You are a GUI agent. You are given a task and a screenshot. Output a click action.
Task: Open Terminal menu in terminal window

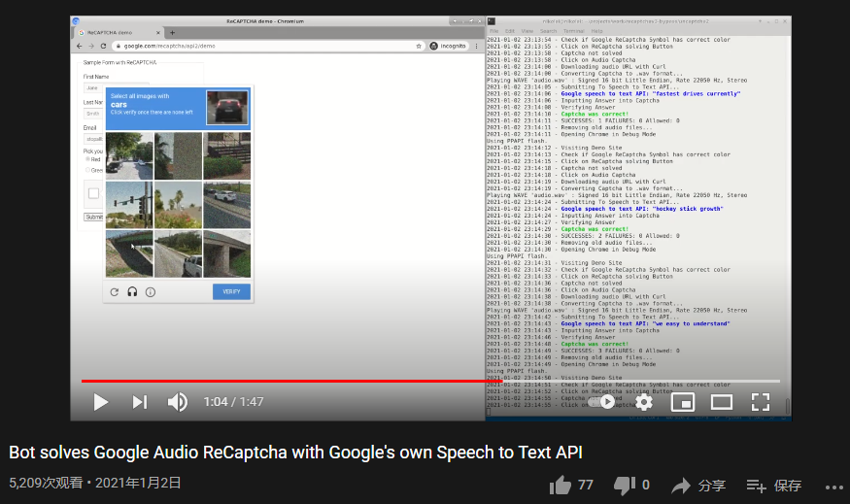click(574, 31)
